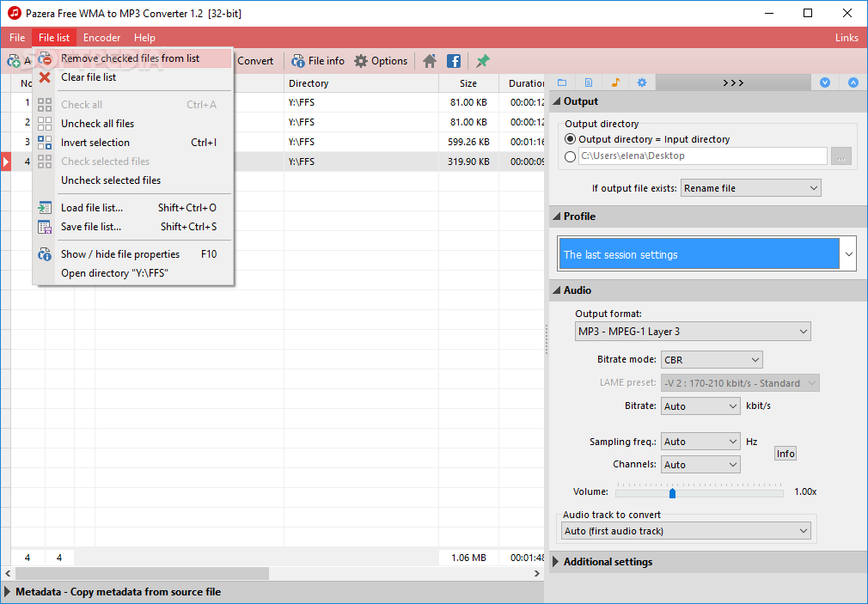Select Uncheck selected files entry

pos(133,180)
